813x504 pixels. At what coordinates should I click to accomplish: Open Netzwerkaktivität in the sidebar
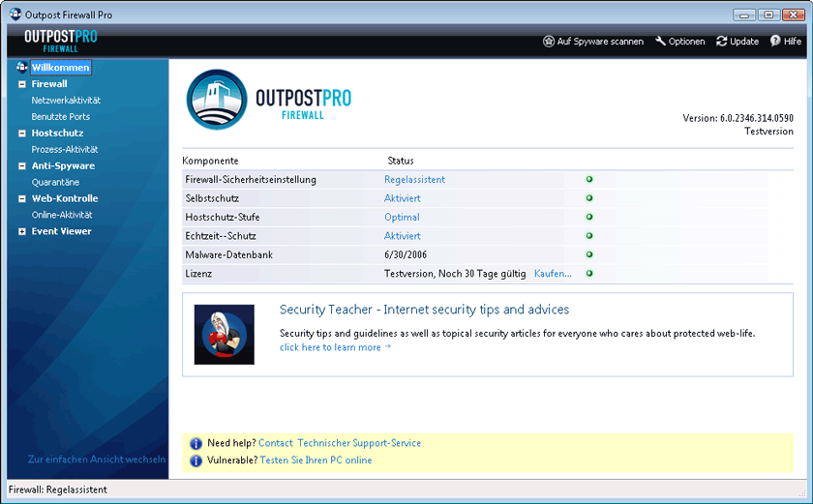(66, 100)
